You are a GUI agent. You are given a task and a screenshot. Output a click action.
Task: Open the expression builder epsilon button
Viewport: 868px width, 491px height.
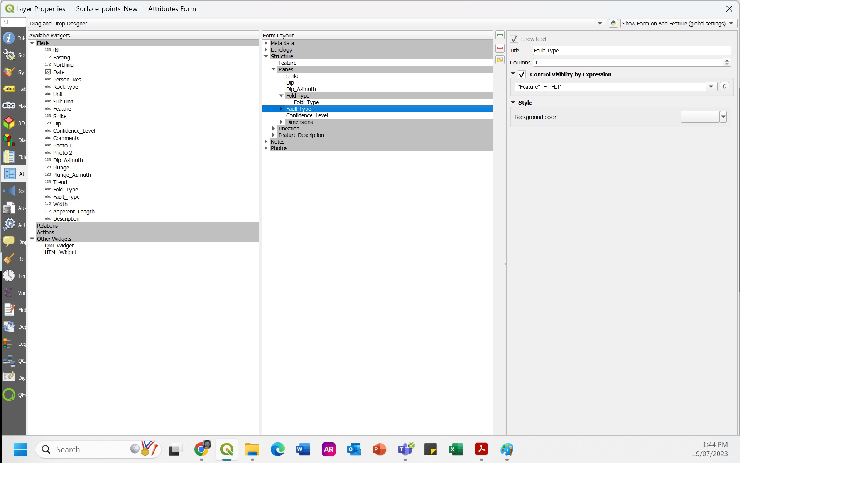click(724, 86)
